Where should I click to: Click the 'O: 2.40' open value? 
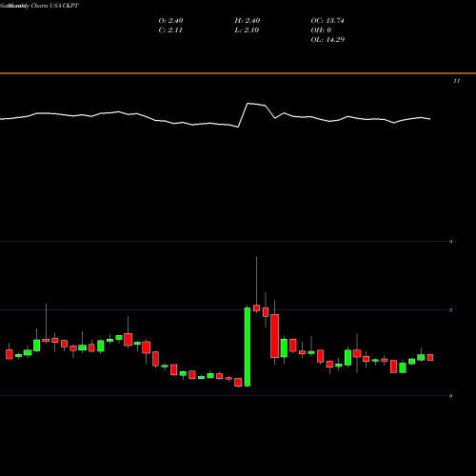pyautogui.click(x=170, y=21)
